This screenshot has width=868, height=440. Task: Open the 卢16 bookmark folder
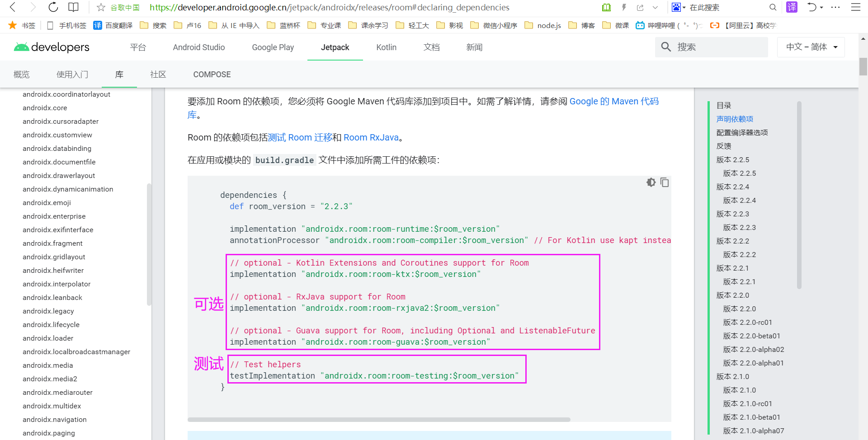coord(188,25)
